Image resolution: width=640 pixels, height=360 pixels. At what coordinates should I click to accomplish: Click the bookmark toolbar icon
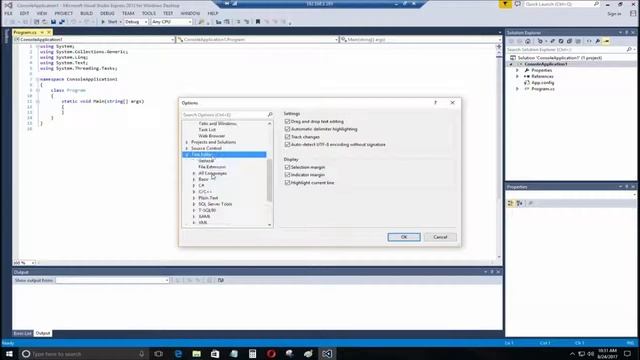point(258,22)
